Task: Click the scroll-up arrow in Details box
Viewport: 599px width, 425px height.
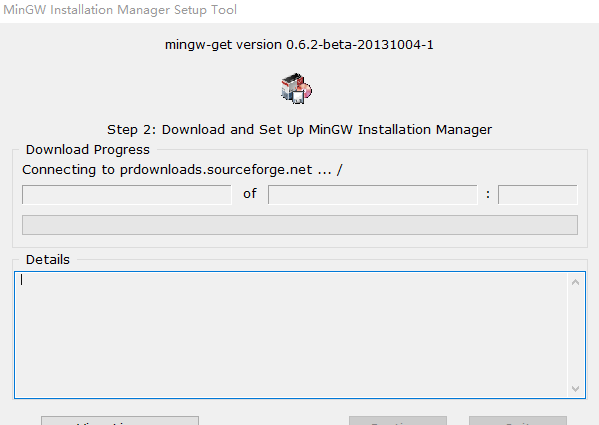Action: [x=576, y=283]
